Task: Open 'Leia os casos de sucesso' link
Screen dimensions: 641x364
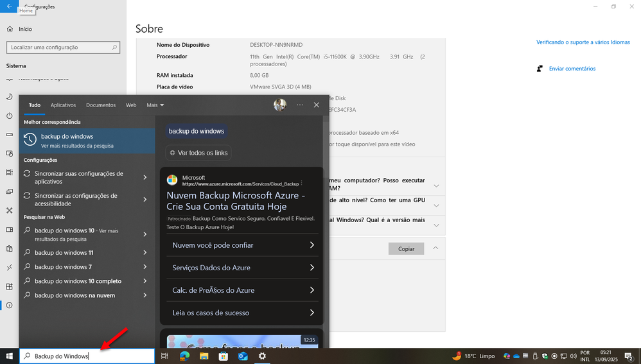Action: click(242, 313)
